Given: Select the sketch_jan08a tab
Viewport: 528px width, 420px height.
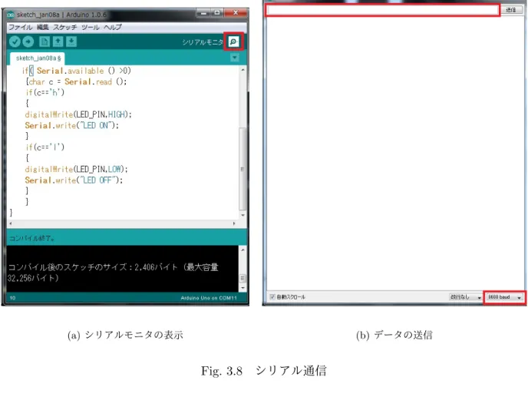Looking at the screenshot, I should pyautogui.click(x=38, y=58).
